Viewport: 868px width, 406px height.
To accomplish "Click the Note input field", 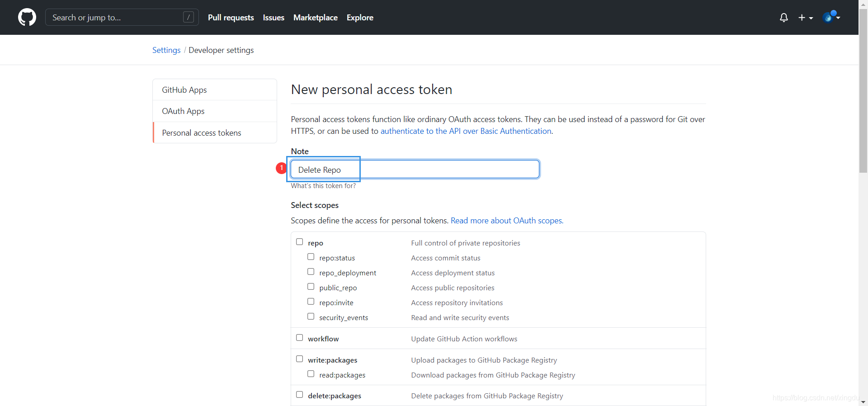I will 415,170.
